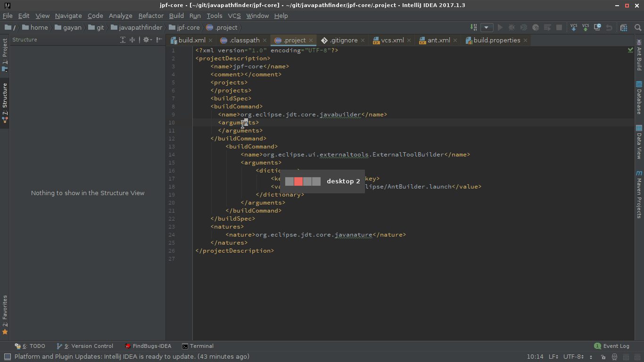Click line number 18 in the gutter
Screen dimensions: 644x362
[172, 187]
